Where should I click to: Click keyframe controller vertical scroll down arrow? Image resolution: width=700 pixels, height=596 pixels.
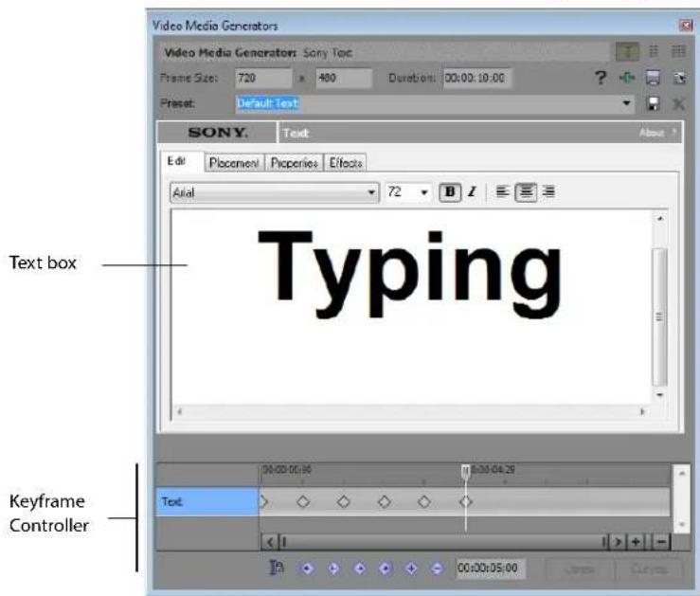point(682,524)
